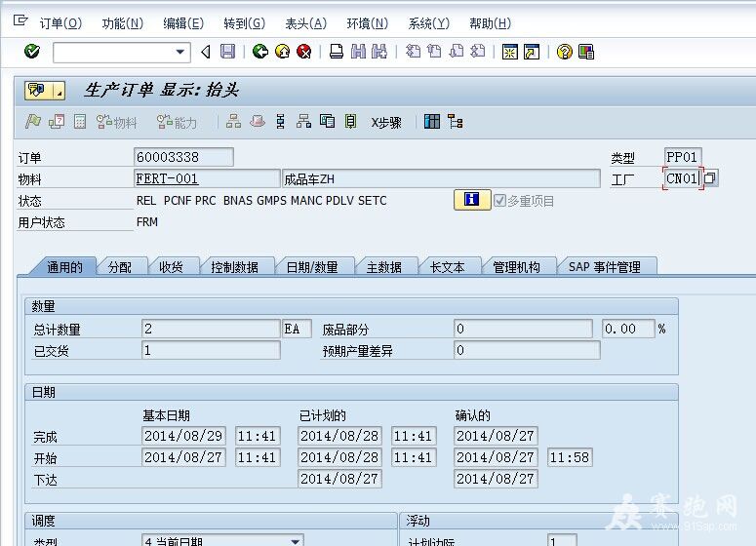The width and height of the screenshot is (756, 546).
Task: Open the 表头(A) menu
Action: click(x=305, y=23)
